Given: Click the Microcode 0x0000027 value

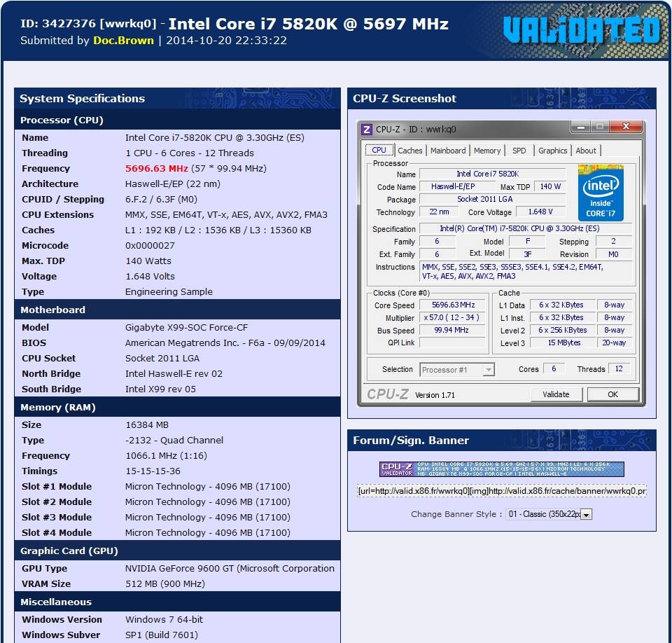Looking at the screenshot, I should (150, 246).
